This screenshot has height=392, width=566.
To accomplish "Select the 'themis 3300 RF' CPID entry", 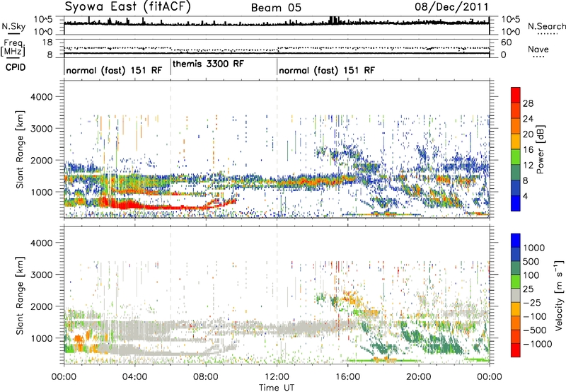I will tap(208, 64).
